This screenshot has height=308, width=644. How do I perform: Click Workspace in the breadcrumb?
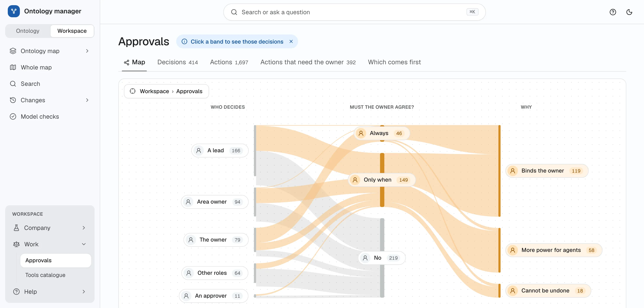click(154, 91)
